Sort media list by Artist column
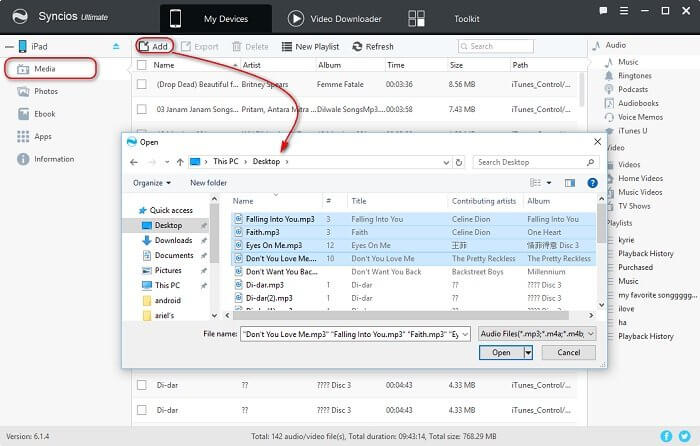The image size is (700, 446). [252, 65]
